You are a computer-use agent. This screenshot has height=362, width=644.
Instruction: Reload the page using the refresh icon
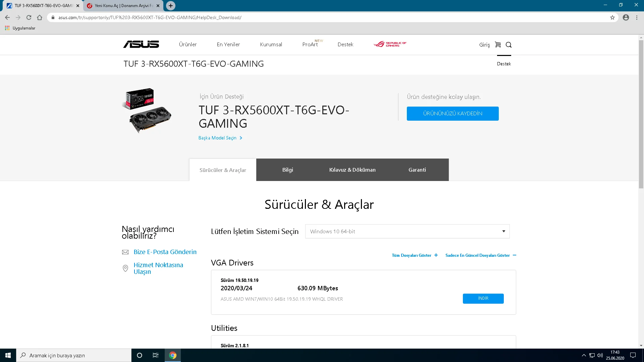tap(29, 17)
